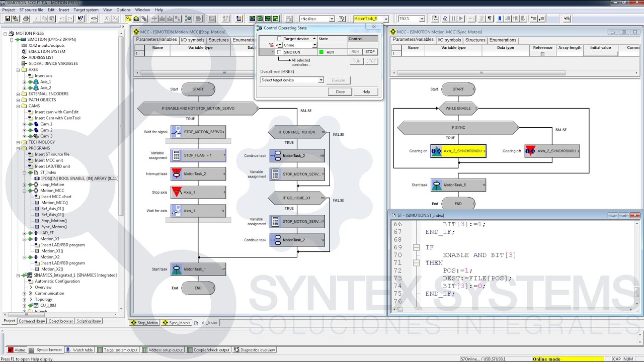The image size is (644, 362).
Task: Open the 150 % zoom dropdown
Action: 422,19
